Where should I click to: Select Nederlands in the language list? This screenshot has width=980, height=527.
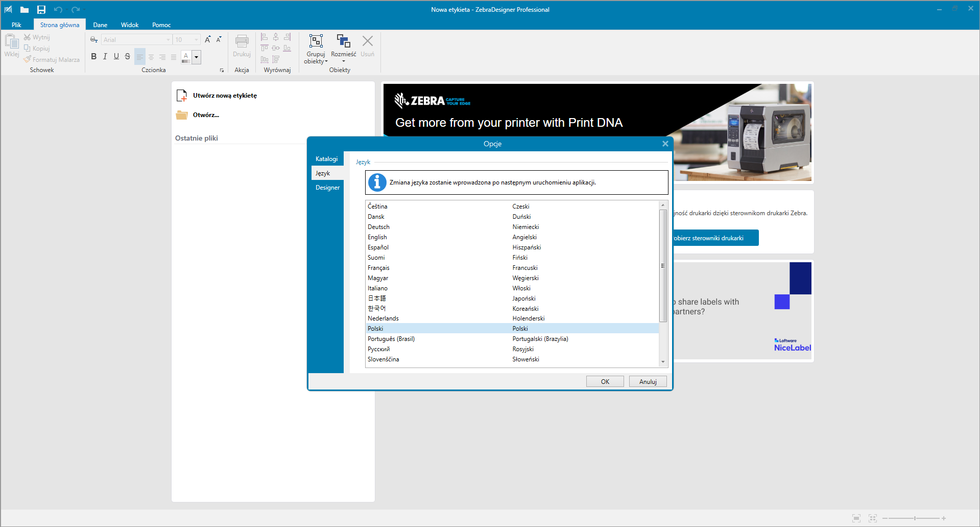[512, 318]
